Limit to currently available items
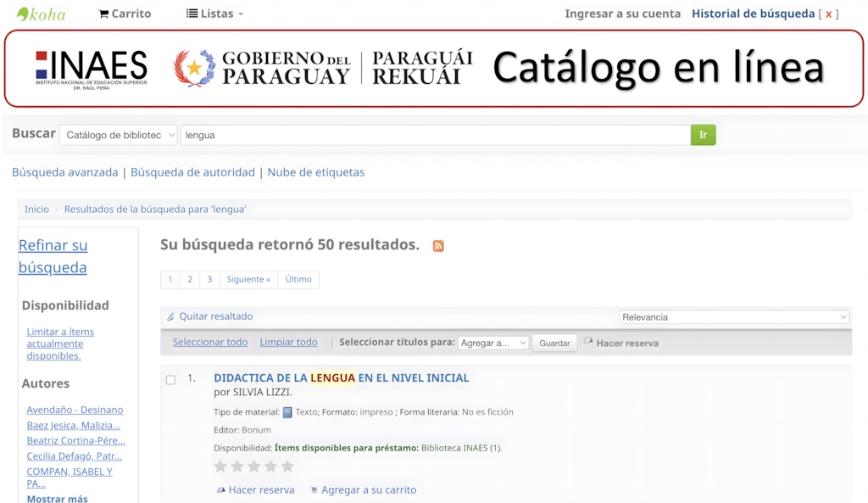Image resolution: width=868 pixels, height=503 pixels. tap(60, 344)
